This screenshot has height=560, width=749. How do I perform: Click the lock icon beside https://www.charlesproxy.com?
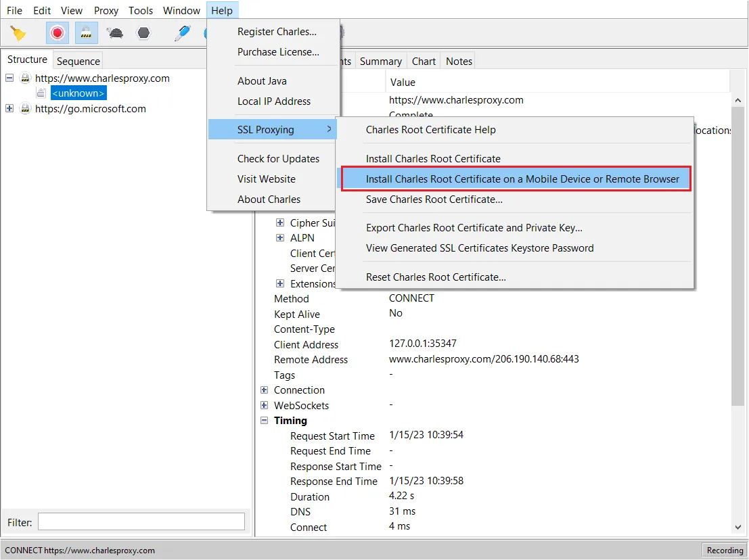pyautogui.click(x=25, y=78)
